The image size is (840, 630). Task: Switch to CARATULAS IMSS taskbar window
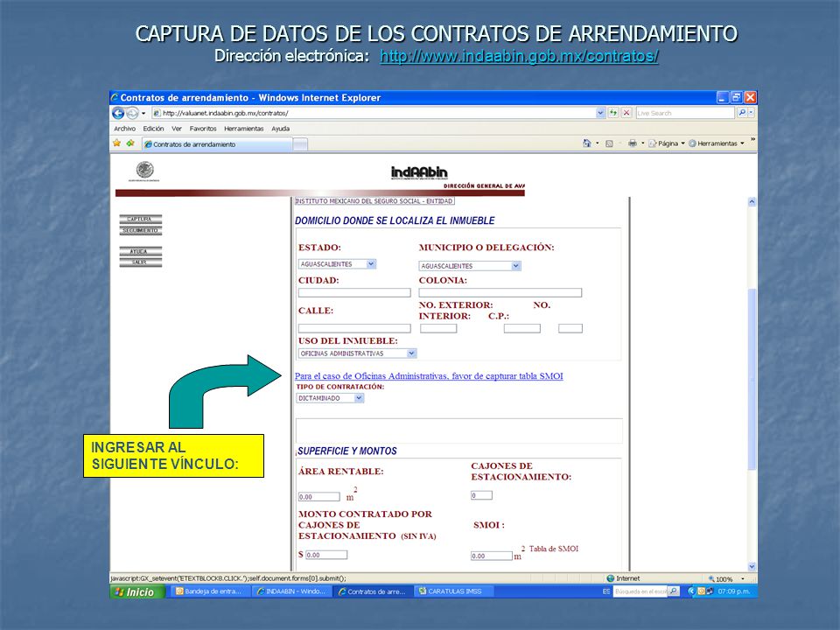(x=454, y=592)
